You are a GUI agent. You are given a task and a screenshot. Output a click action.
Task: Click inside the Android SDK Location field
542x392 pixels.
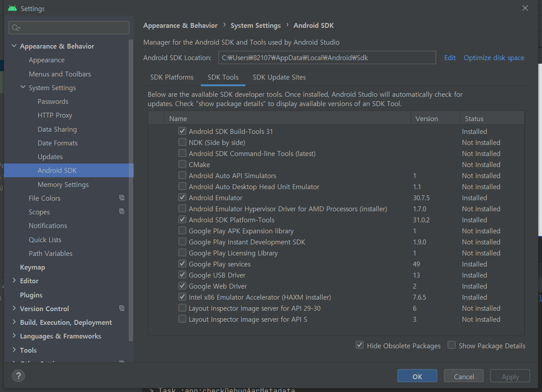[x=326, y=57]
